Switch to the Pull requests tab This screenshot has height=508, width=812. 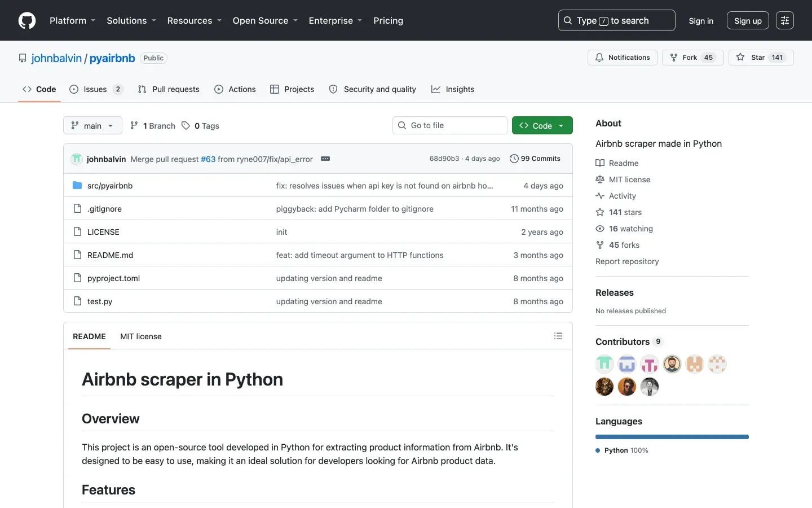(x=169, y=89)
